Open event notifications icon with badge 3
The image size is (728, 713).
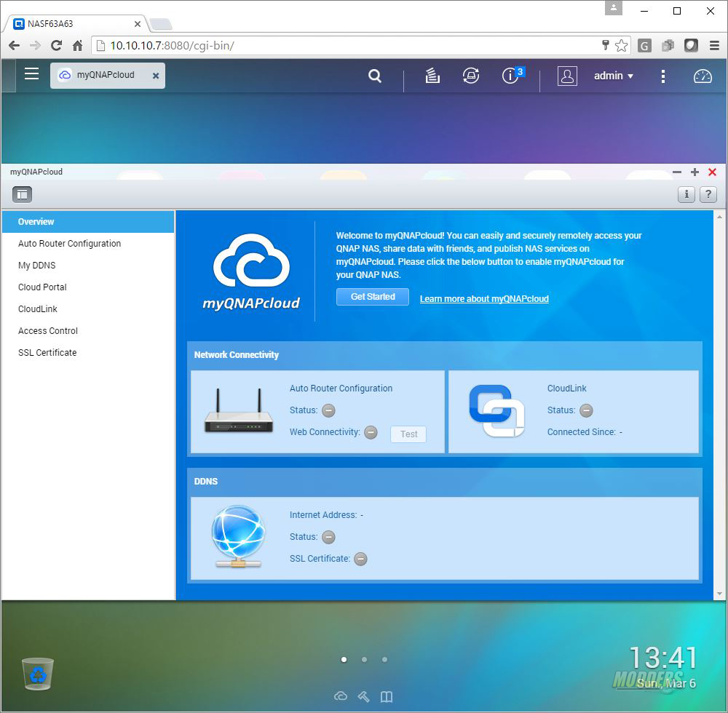pyautogui.click(x=513, y=75)
